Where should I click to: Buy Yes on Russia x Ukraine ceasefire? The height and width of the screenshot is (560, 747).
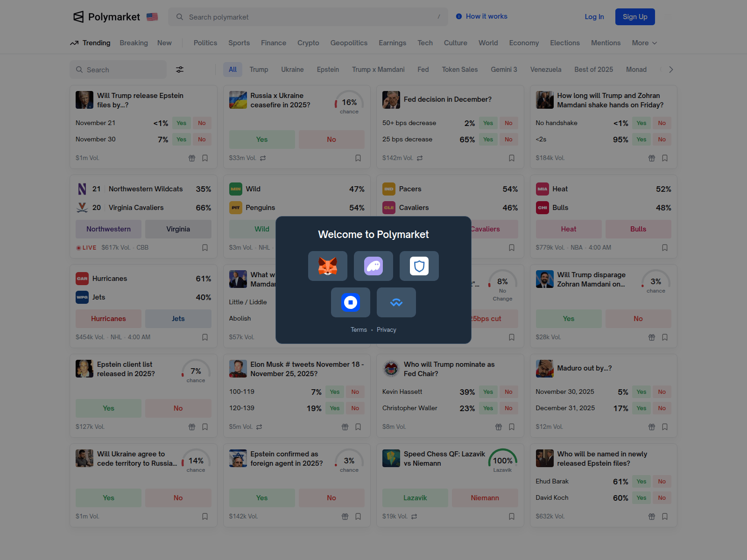[262, 140]
